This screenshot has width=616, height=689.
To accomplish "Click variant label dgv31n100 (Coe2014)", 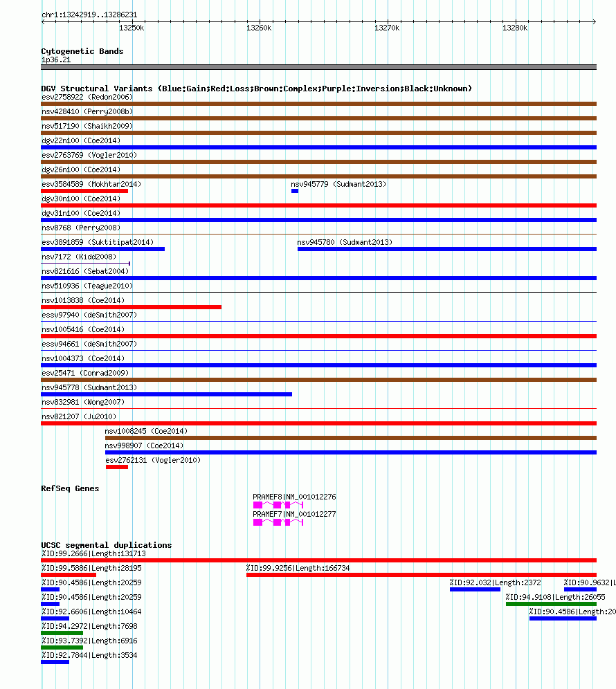I will (81, 213).
